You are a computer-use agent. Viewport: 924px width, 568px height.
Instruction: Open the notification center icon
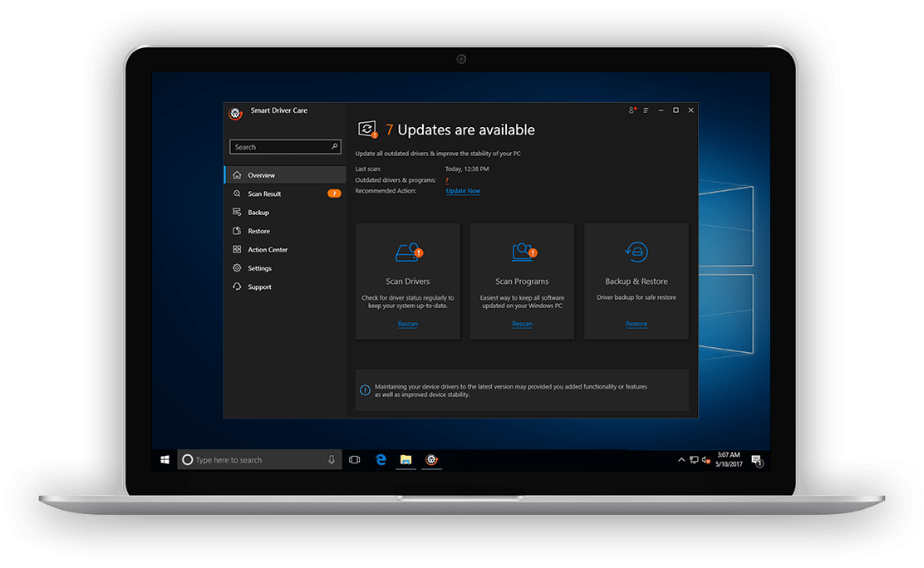(x=757, y=460)
